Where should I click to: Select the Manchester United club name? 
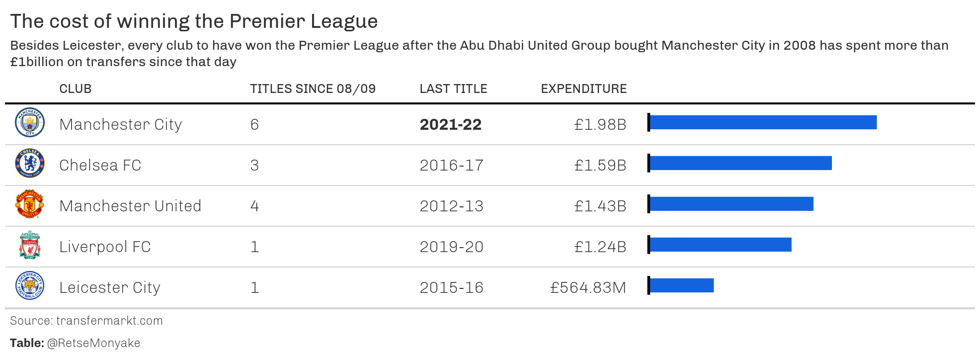(130, 206)
